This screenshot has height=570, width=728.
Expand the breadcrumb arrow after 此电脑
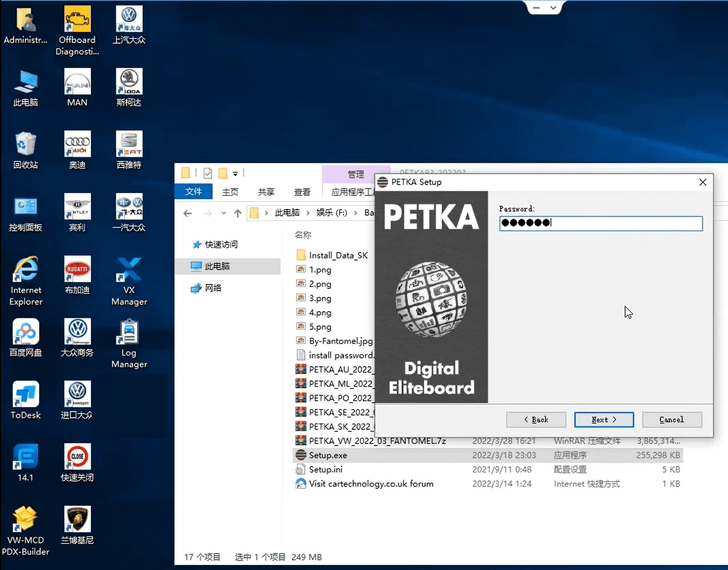pos(307,212)
